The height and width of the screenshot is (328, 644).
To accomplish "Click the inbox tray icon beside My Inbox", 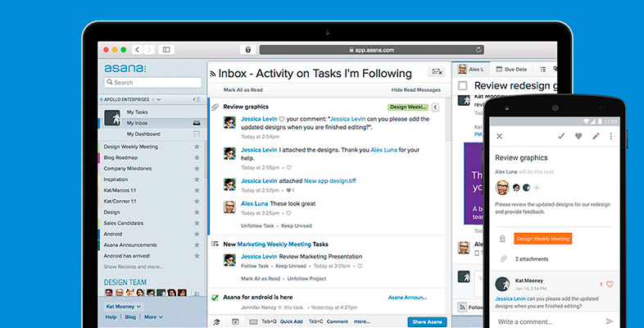I will click(197, 123).
